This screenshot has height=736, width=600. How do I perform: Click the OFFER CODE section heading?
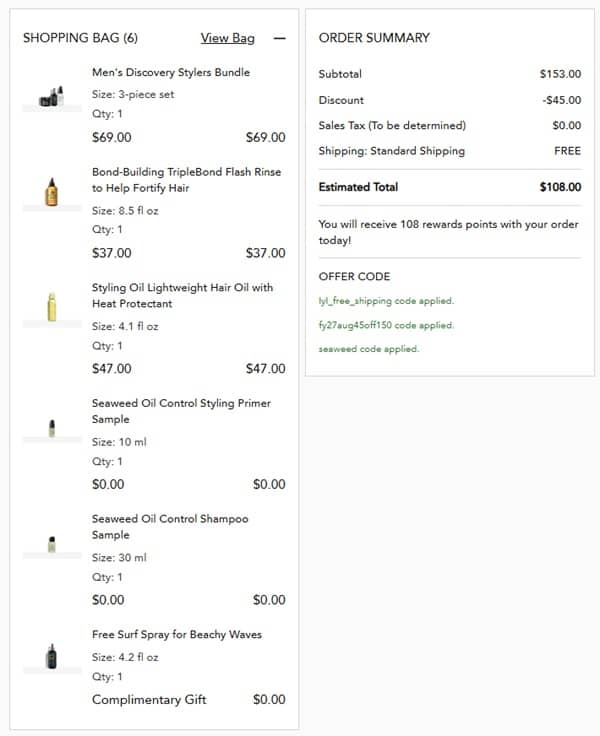click(x=354, y=276)
